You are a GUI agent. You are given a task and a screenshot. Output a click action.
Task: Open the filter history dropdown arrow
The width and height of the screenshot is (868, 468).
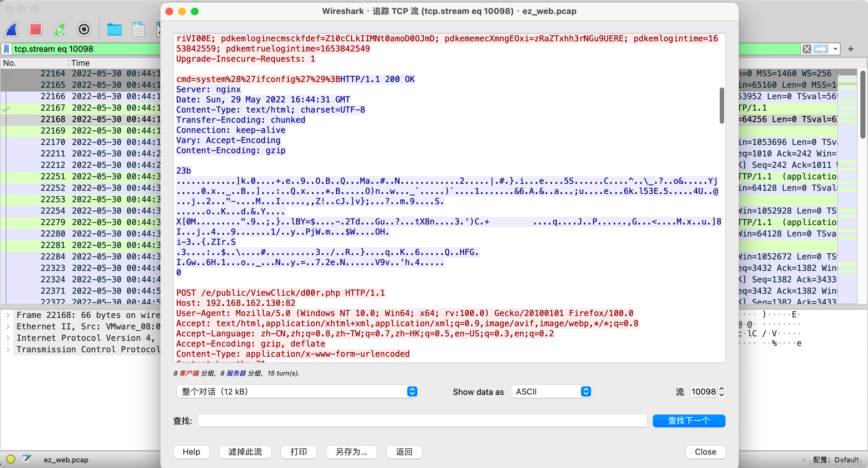tap(836, 49)
